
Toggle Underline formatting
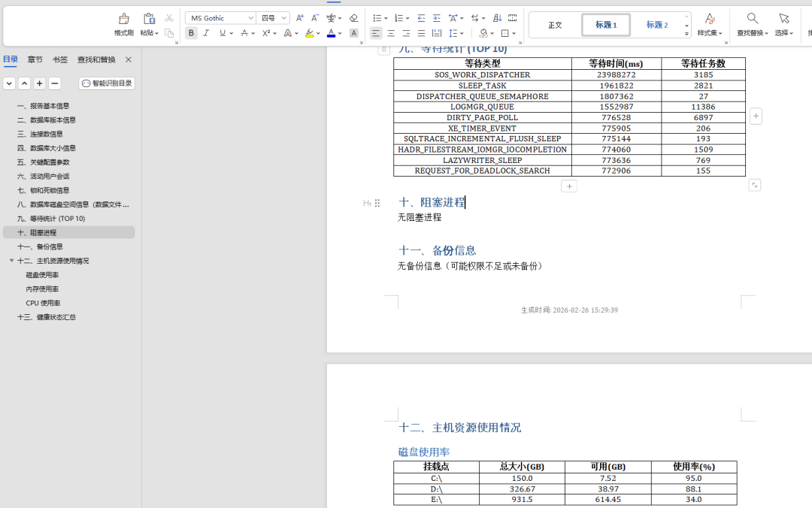[x=222, y=33]
